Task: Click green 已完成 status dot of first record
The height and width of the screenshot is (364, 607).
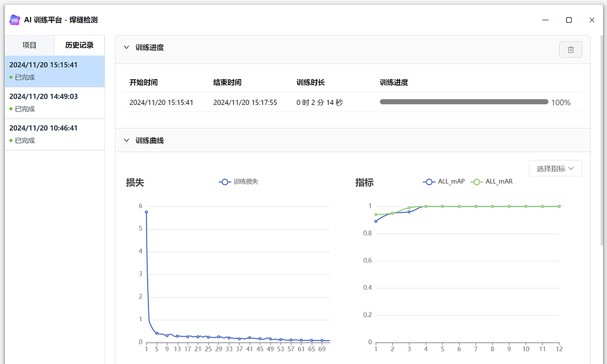Action: pyautogui.click(x=11, y=77)
